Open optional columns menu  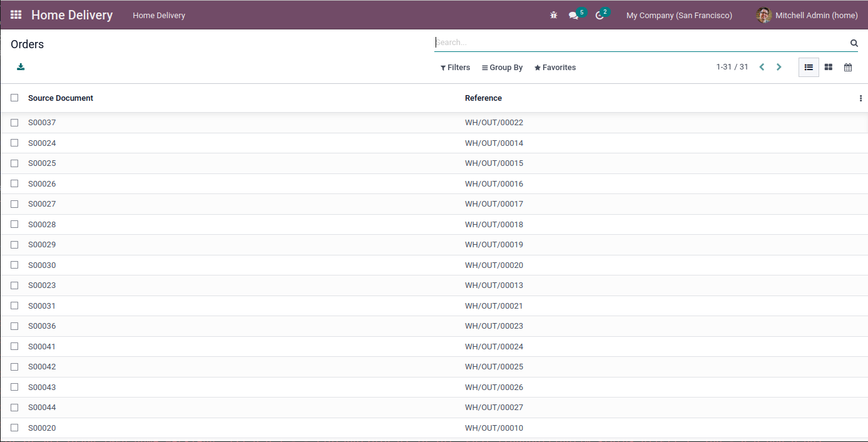[x=860, y=98]
